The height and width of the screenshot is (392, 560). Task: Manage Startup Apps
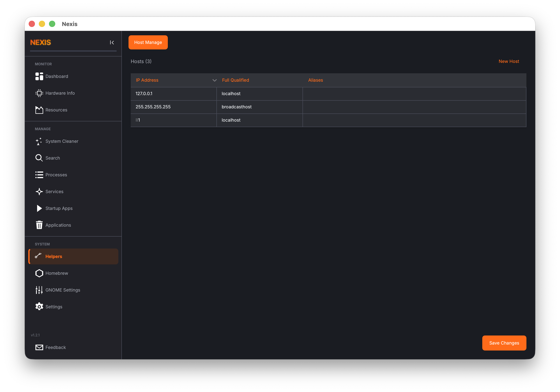tap(59, 208)
